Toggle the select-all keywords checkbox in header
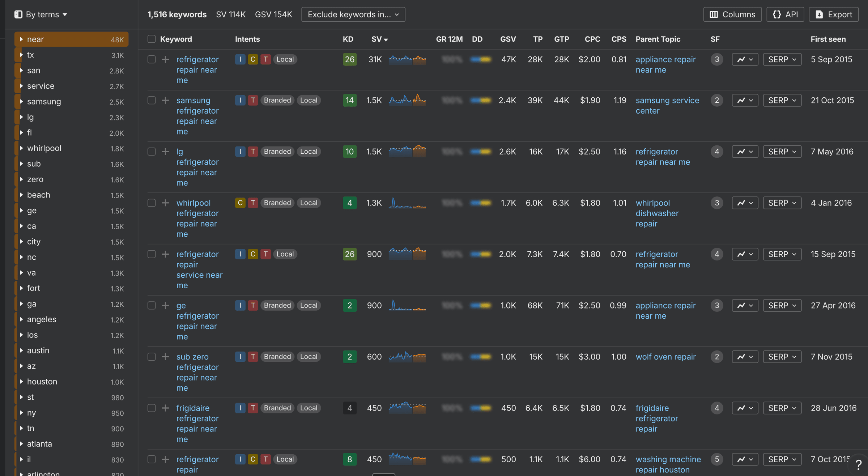868x476 pixels. click(152, 39)
